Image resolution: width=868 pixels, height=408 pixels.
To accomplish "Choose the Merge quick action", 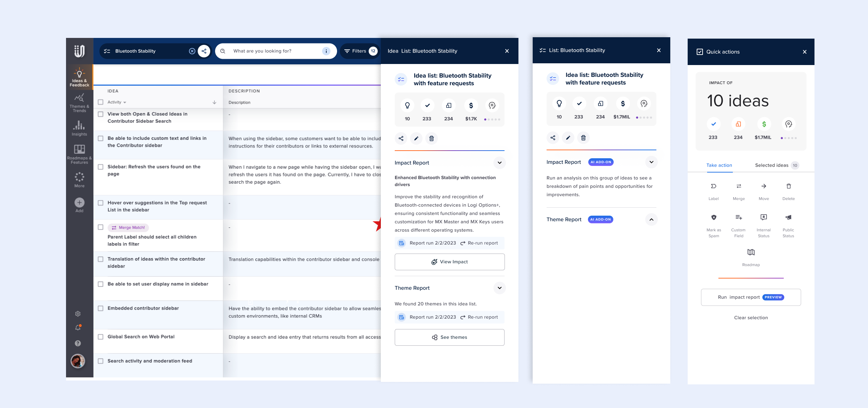I will (739, 191).
